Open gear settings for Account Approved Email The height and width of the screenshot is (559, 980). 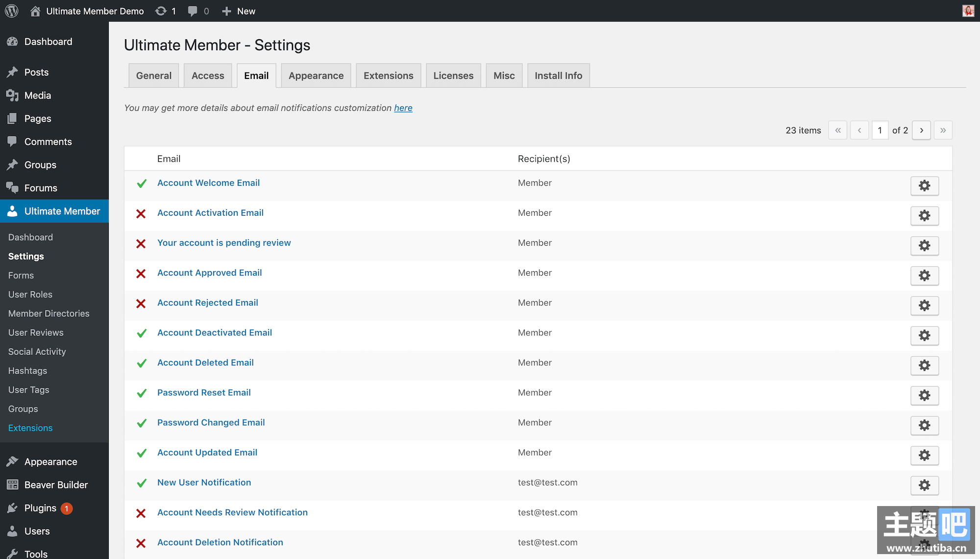(x=925, y=276)
